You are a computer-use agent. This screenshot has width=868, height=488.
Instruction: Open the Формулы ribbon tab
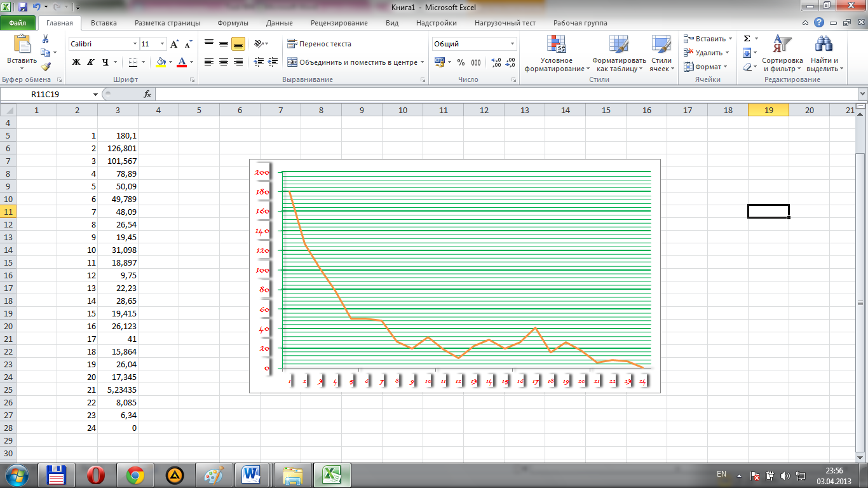233,23
